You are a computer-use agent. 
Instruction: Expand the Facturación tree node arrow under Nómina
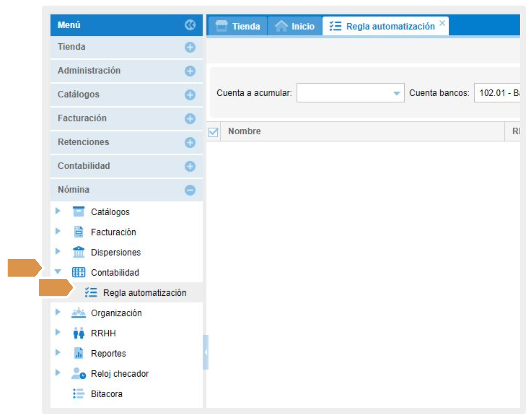click(x=58, y=231)
